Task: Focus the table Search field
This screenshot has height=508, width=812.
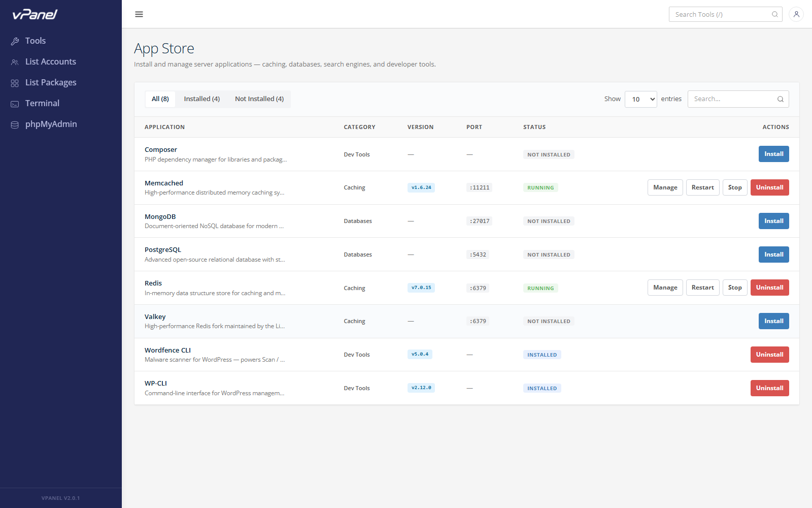Action: pyautogui.click(x=738, y=99)
